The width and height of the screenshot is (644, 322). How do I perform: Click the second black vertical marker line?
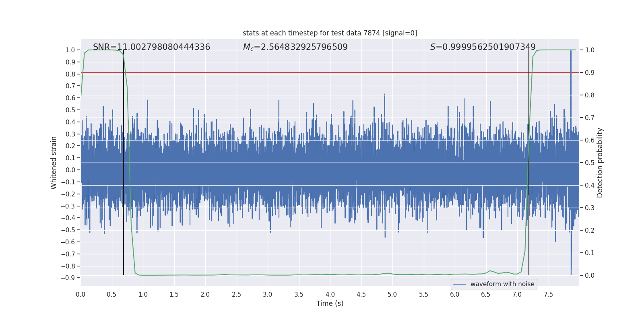click(529, 163)
